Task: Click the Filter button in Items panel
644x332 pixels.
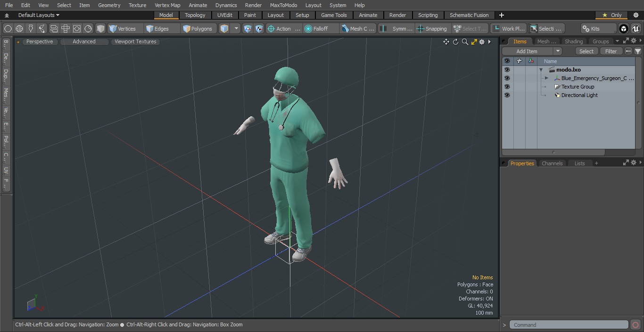Action: click(611, 51)
